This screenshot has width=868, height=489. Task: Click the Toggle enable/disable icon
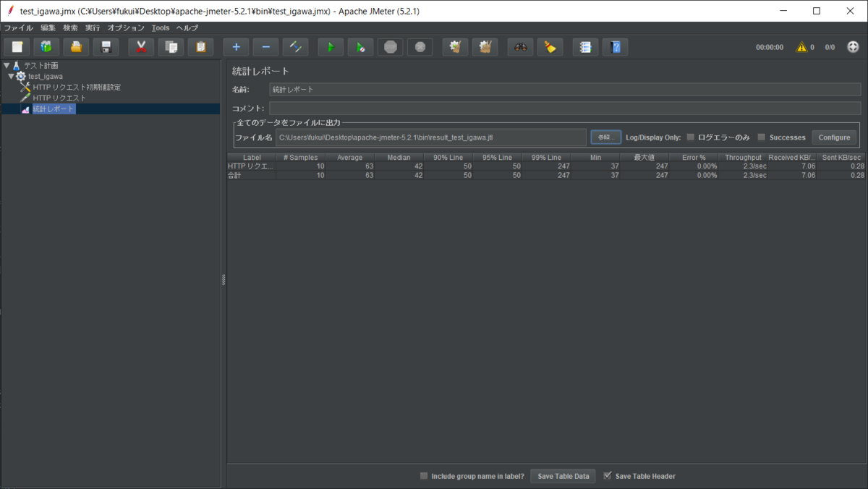click(296, 47)
